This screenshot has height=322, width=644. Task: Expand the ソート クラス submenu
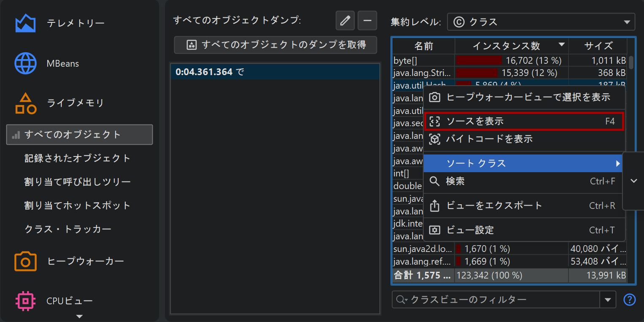click(x=523, y=163)
